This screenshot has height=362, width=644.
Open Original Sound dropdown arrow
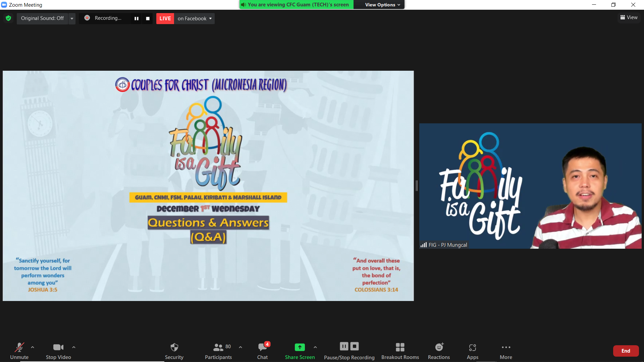pos(72,18)
